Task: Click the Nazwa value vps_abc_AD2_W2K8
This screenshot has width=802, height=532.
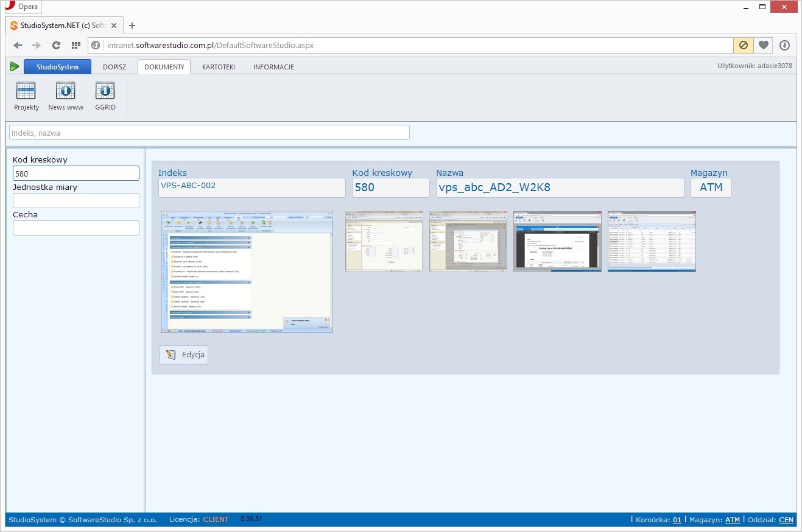Action: 560,187
